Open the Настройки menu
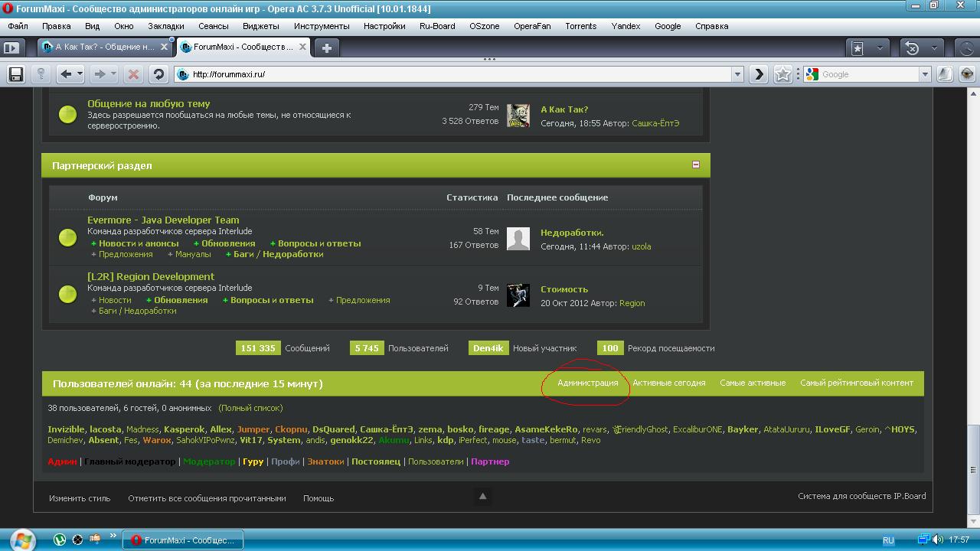 click(384, 26)
